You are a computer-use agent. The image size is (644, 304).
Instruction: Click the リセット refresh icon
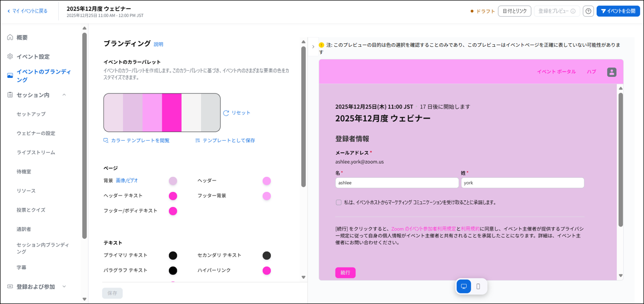226,113
